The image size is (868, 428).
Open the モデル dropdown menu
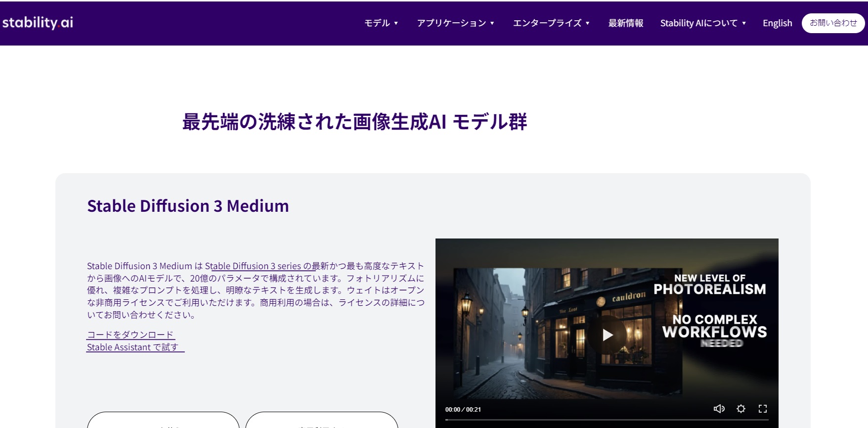click(x=381, y=23)
